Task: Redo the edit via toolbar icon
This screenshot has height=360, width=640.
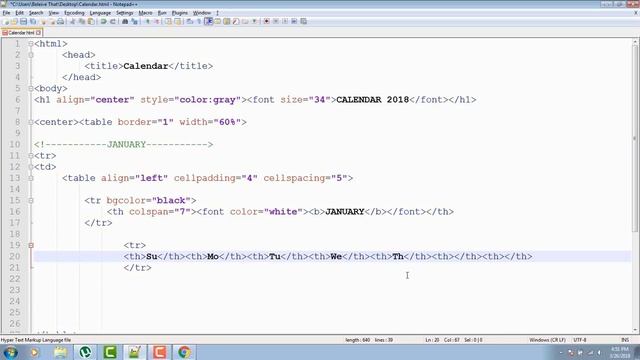Action: pyautogui.click(x=113, y=21)
